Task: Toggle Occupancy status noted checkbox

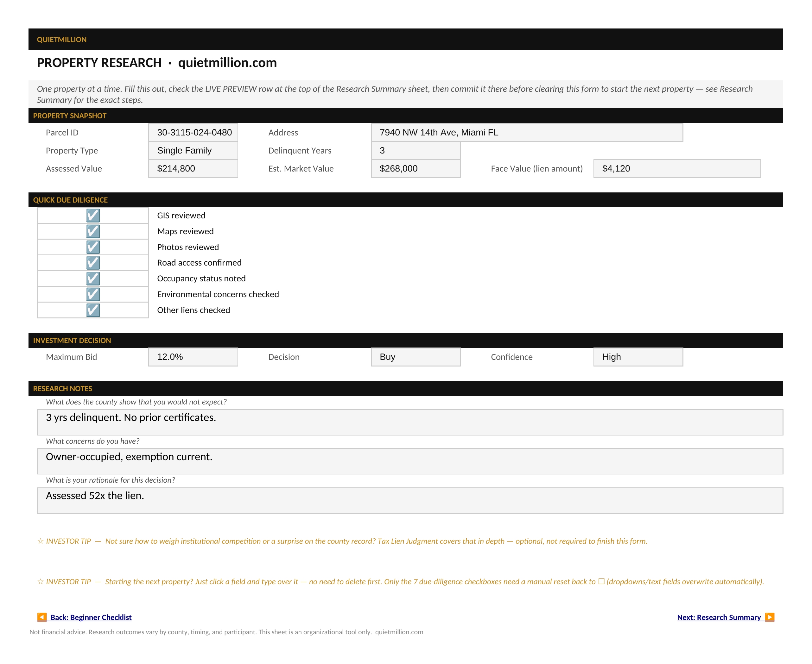Action: [x=93, y=279]
